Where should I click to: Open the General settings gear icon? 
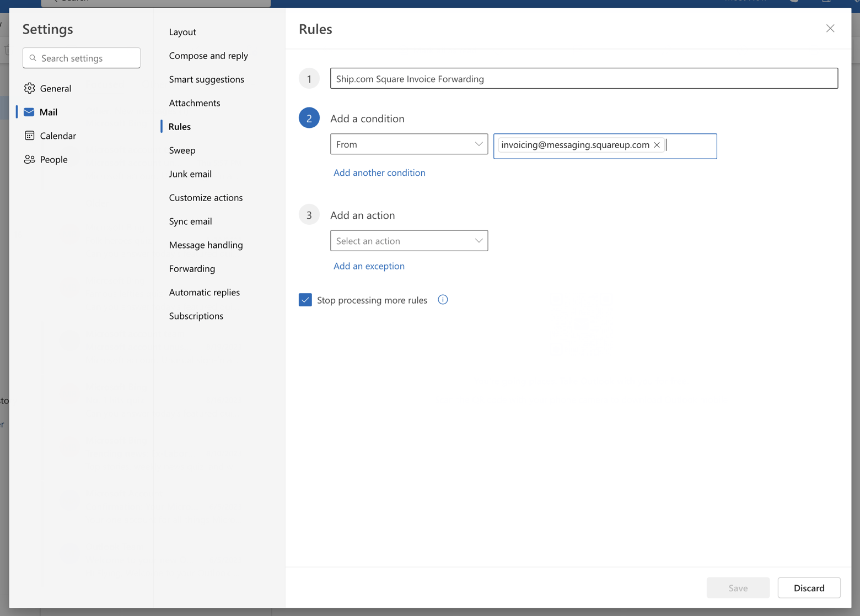(29, 88)
